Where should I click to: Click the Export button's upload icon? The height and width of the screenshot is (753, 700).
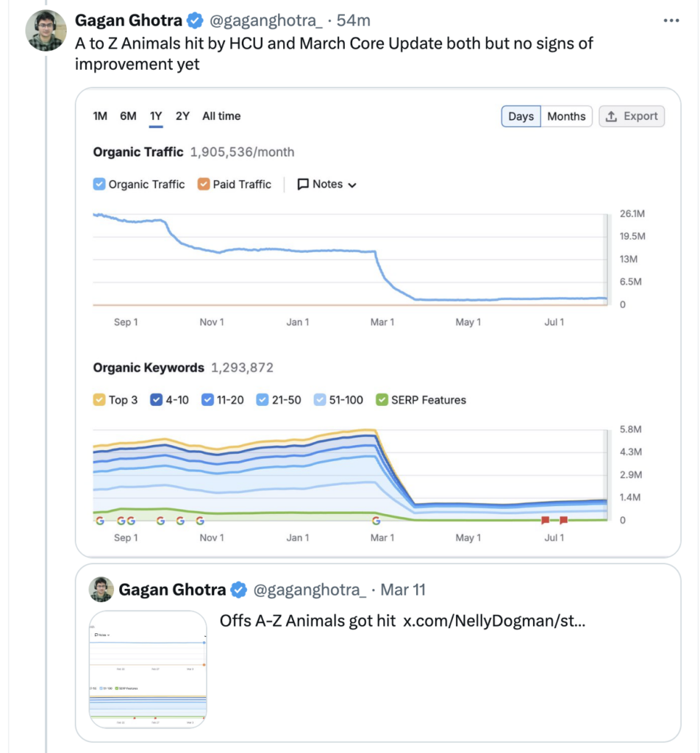(x=612, y=116)
